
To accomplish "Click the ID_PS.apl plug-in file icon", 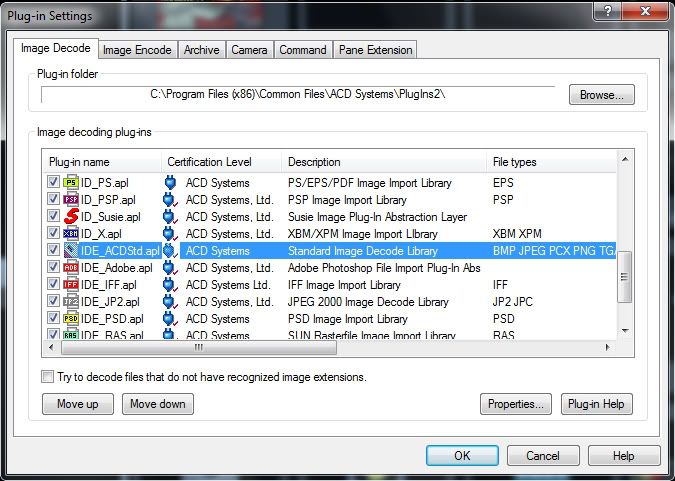I will point(71,183).
